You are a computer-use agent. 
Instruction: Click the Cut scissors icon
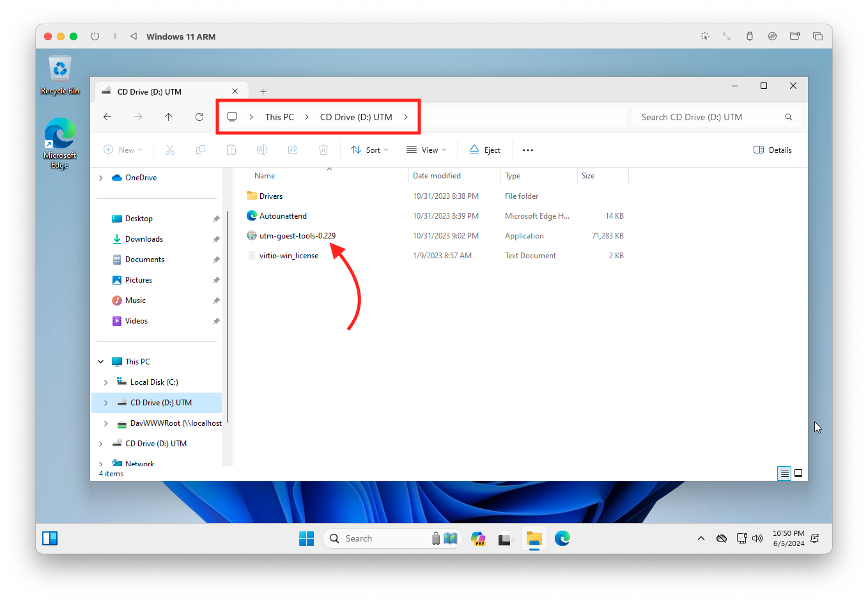[x=170, y=150]
